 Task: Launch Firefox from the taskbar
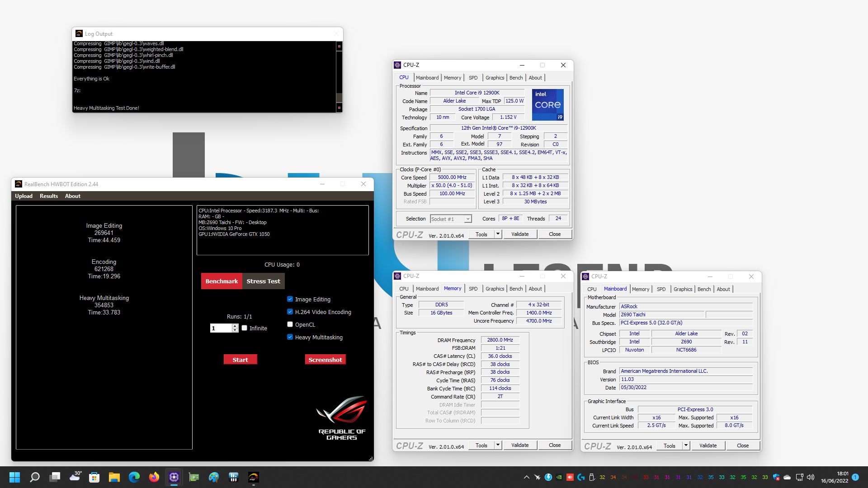pos(154,477)
